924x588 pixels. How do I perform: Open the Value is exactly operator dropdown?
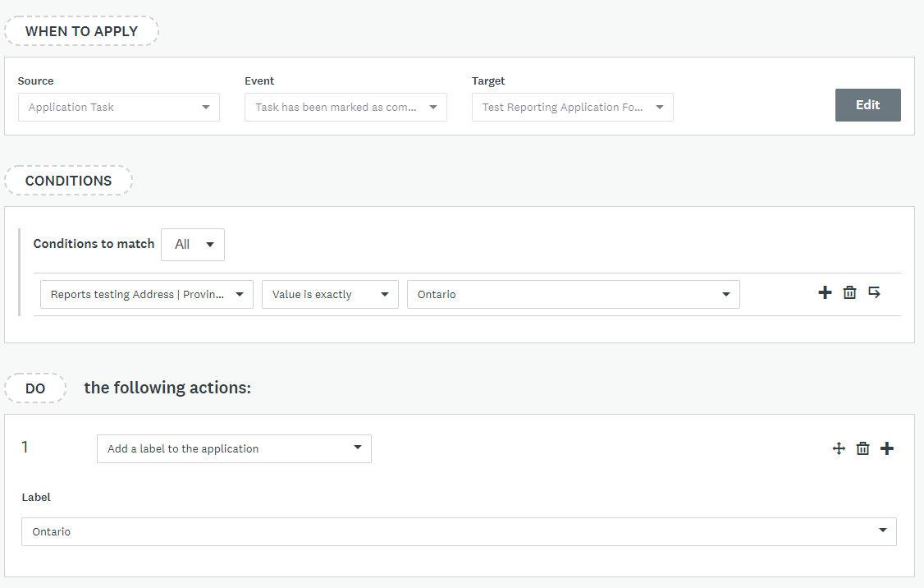(x=330, y=294)
